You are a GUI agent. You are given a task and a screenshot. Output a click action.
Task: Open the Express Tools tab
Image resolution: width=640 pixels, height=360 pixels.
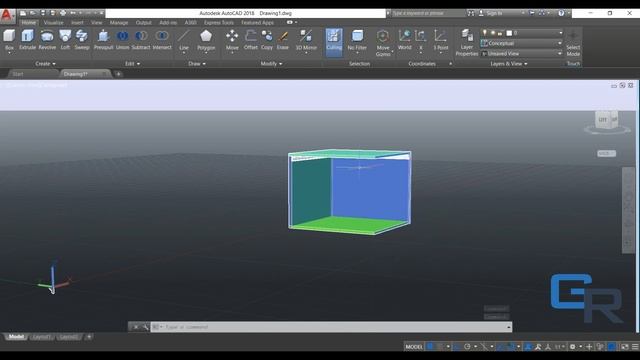click(x=219, y=22)
